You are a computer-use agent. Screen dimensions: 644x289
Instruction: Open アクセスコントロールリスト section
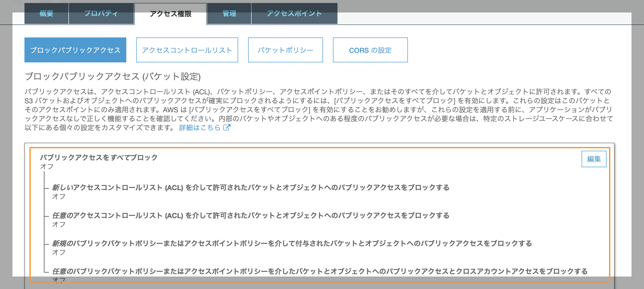(x=187, y=50)
